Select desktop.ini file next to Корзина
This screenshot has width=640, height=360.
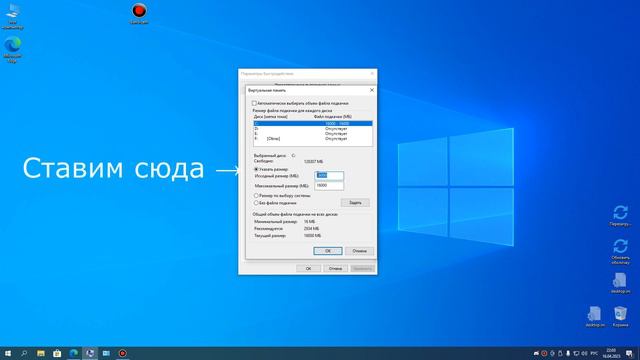point(595,317)
